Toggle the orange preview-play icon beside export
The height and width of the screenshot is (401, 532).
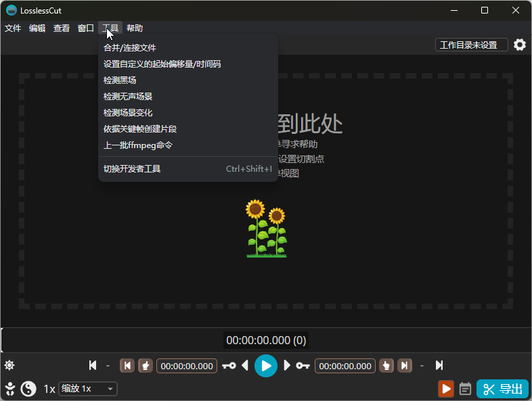(x=445, y=389)
